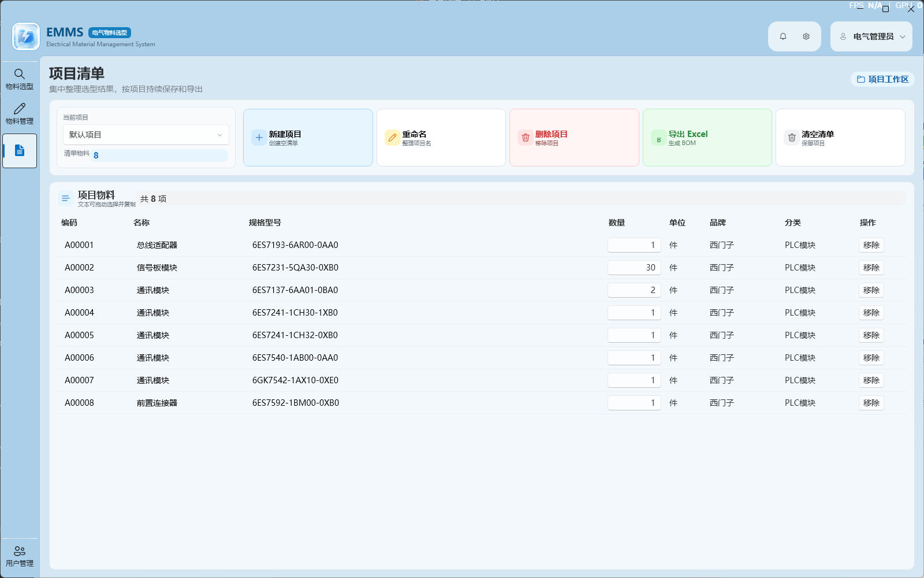Remove item A00001 with 移除

[871, 245]
